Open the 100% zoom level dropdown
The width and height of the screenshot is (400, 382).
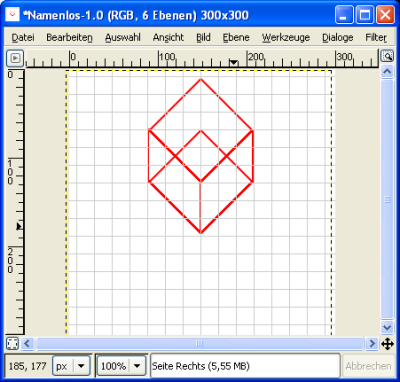122,366
